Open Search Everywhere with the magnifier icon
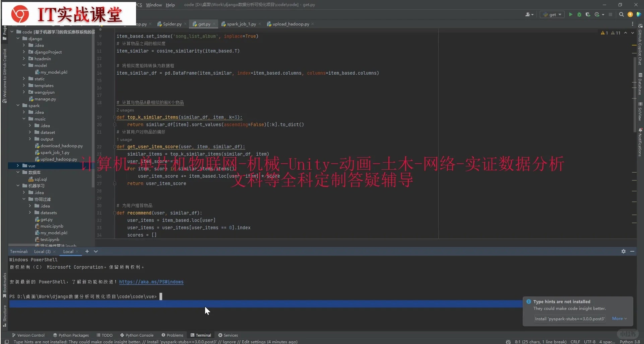The image size is (644, 344). [622, 14]
